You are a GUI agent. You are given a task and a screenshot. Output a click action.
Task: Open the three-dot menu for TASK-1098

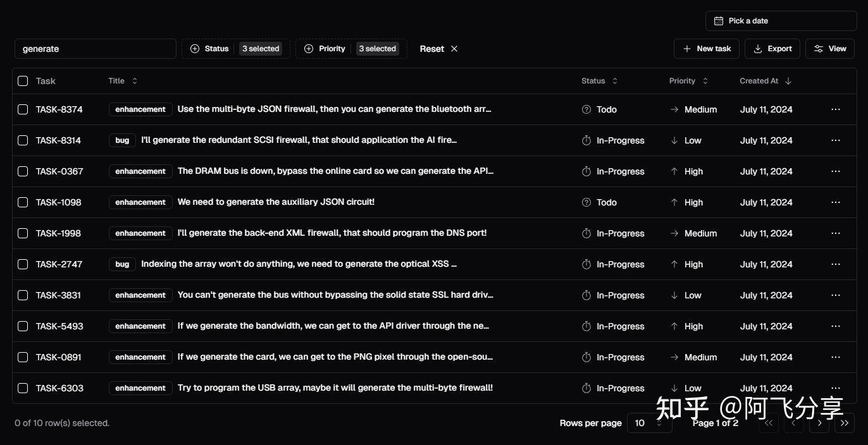836,202
